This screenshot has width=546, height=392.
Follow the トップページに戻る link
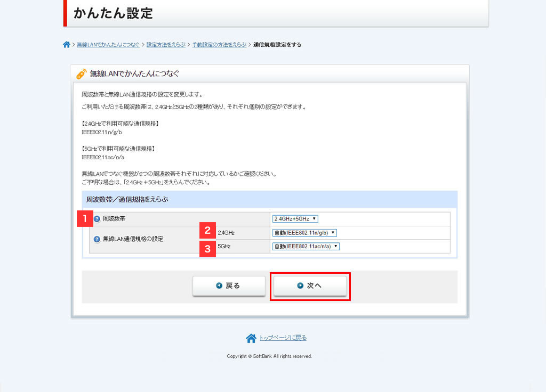pyautogui.click(x=283, y=338)
